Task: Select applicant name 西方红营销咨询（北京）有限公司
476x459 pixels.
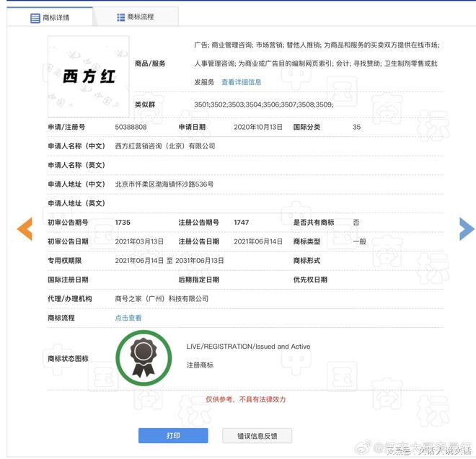Action: (x=165, y=146)
